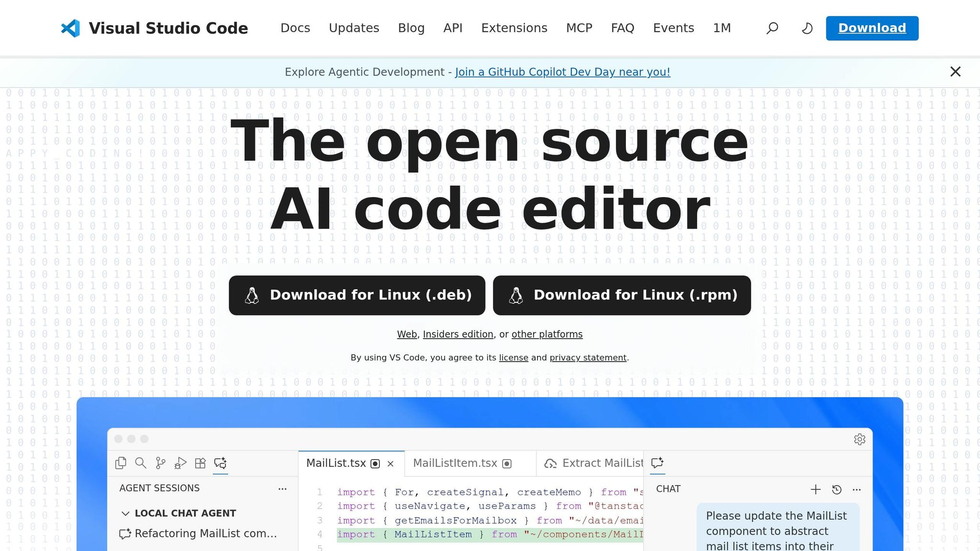The width and height of the screenshot is (980, 551).
Task: Start a new chat with the plus icon
Action: click(x=816, y=489)
